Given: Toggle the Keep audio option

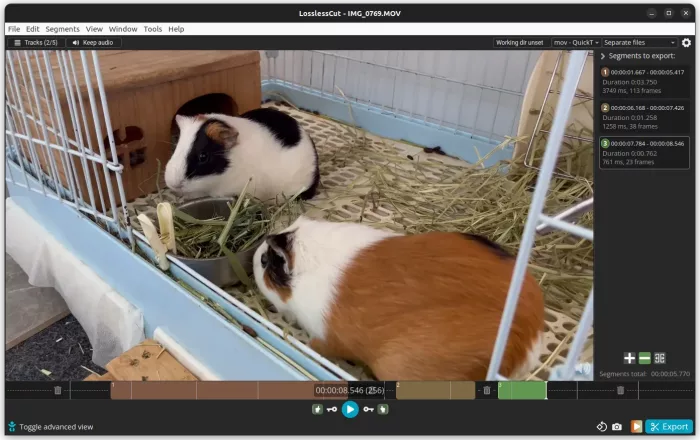Looking at the screenshot, I should pyautogui.click(x=91, y=43).
